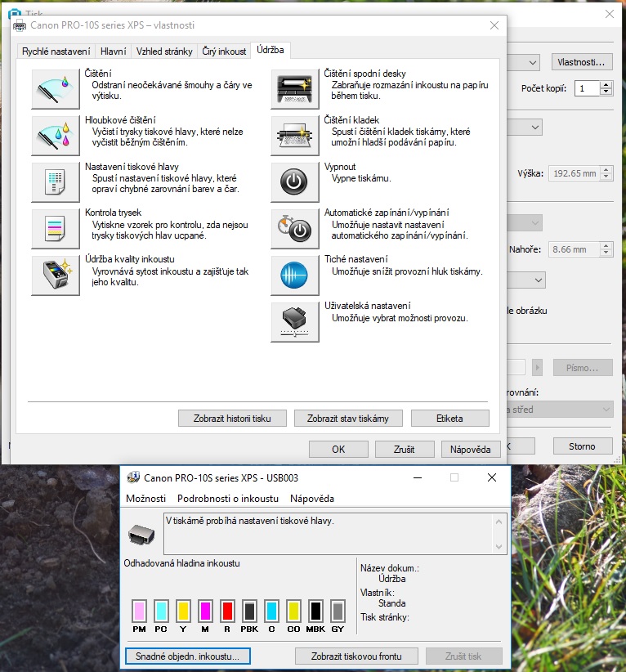Open Uživatelská nastavení custom settings icon
The height and width of the screenshot is (672, 626).
(295, 322)
